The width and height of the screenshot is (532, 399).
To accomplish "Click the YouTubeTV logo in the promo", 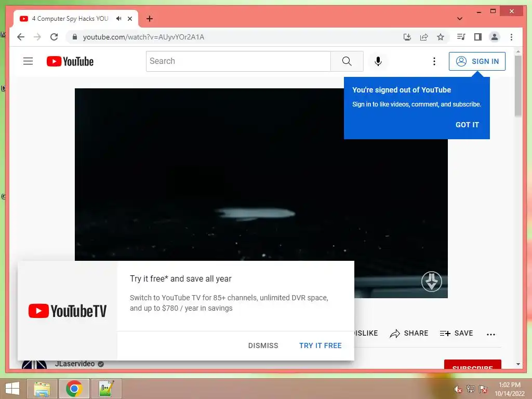I will click(68, 311).
